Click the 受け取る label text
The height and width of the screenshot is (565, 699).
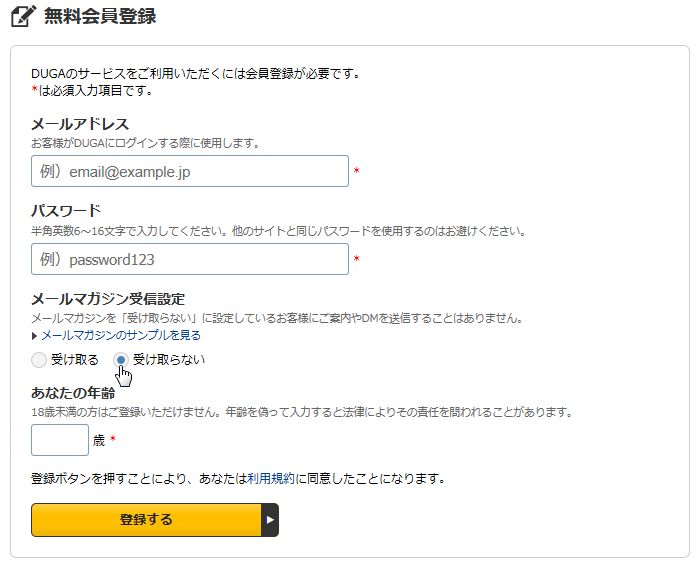tap(74, 360)
